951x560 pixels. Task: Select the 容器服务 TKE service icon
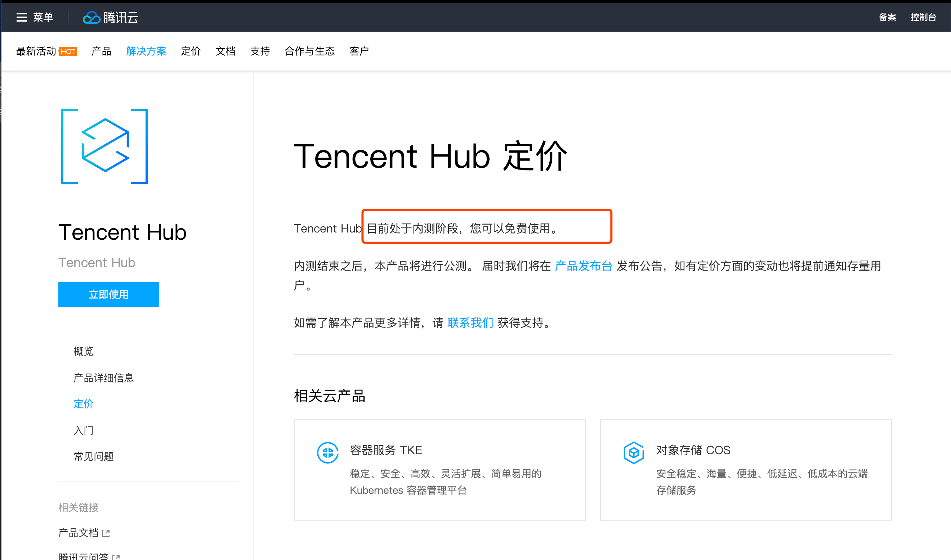(328, 452)
